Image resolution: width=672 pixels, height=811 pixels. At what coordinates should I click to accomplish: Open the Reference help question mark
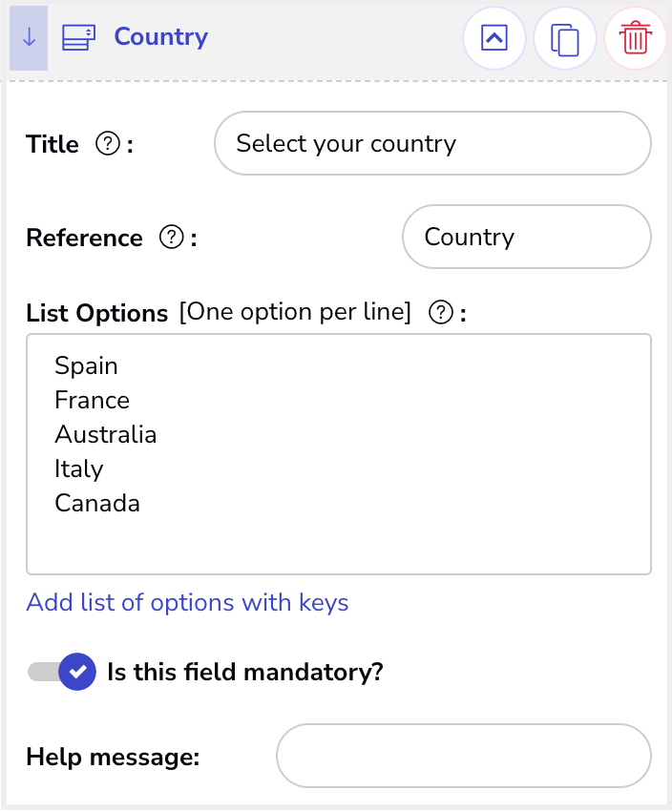tap(171, 238)
